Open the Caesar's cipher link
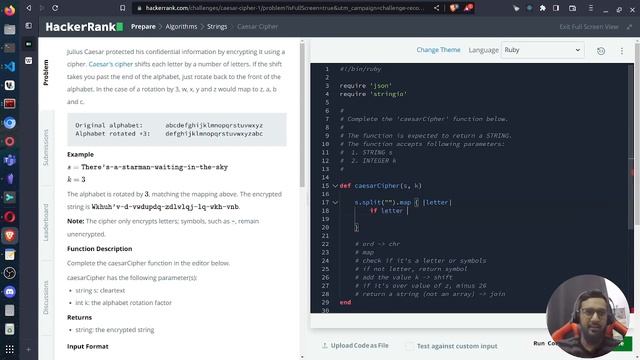This screenshot has height=360, width=640. coord(111,64)
